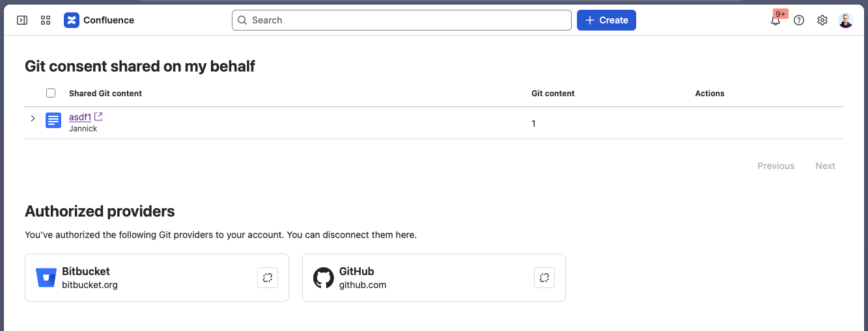This screenshot has width=868, height=331.
Task: Toggle the sidebar panel icon
Action: click(x=22, y=20)
